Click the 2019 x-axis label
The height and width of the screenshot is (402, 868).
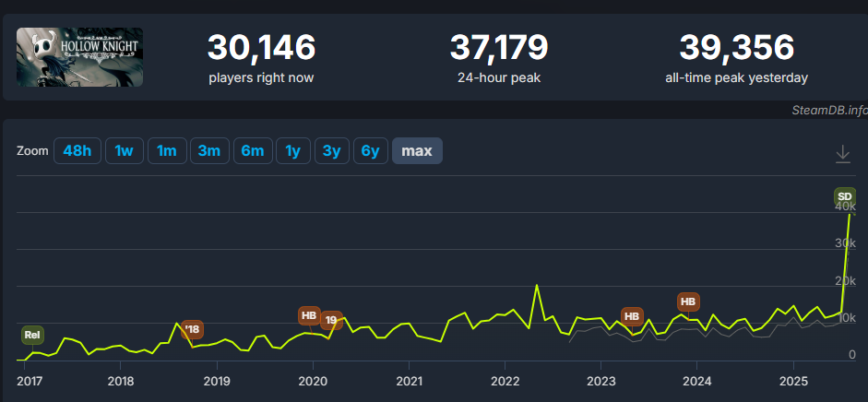click(x=217, y=382)
